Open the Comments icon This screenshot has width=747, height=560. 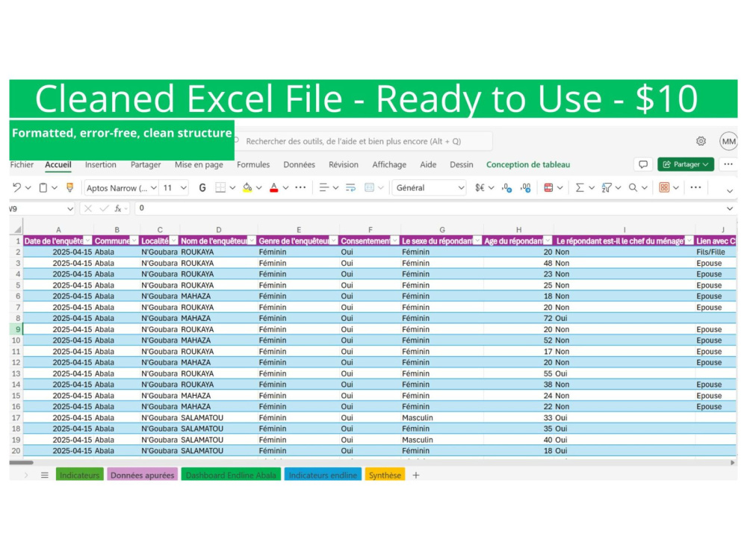[643, 164]
